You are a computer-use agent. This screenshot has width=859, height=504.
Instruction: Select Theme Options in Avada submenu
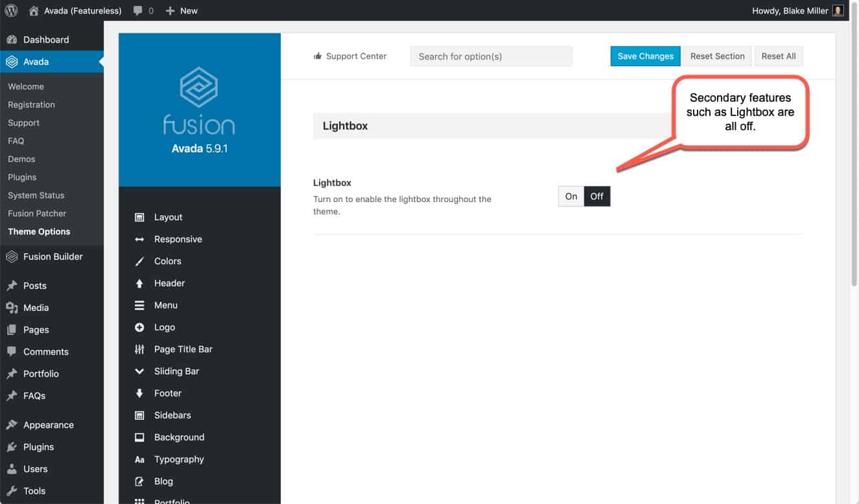[39, 231]
